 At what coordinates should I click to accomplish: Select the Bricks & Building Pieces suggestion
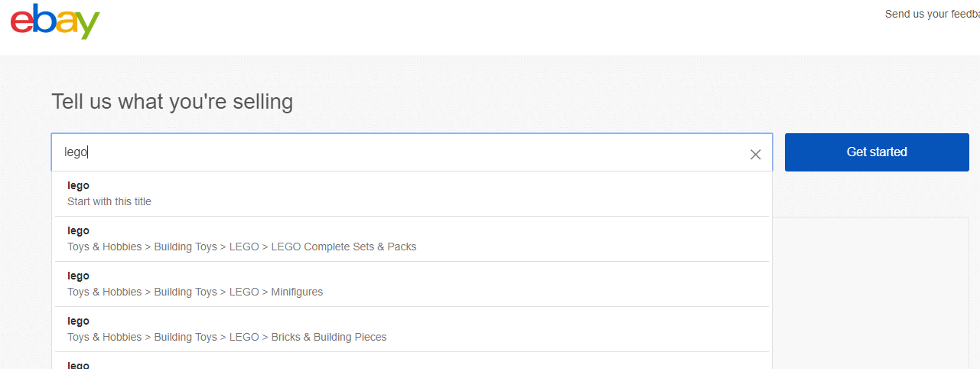point(412,329)
